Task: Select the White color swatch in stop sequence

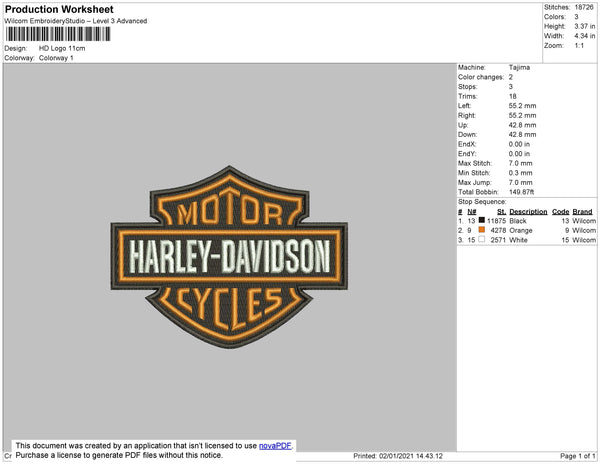Action: pos(482,239)
